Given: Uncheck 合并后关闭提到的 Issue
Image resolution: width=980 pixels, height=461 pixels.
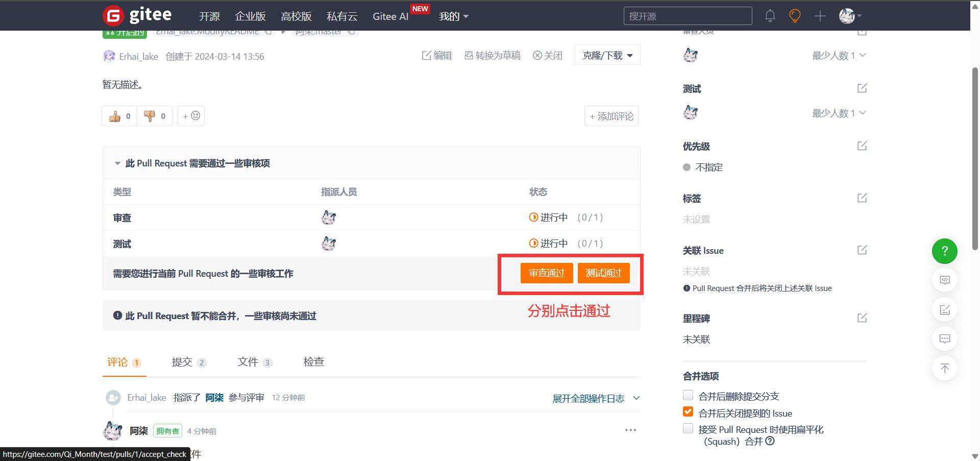Looking at the screenshot, I should pyautogui.click(x=688, y=412).
